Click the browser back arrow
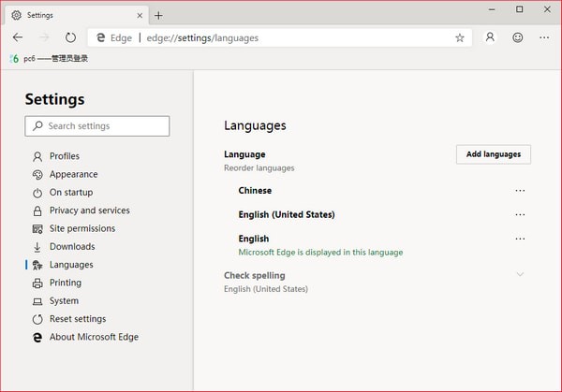 (x=18, y=37)
